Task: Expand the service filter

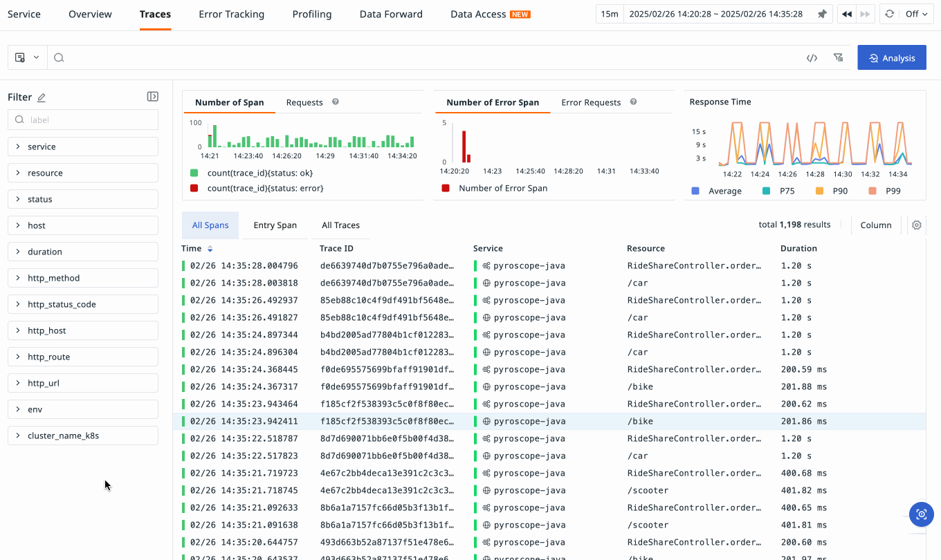Action: [83, 147]
